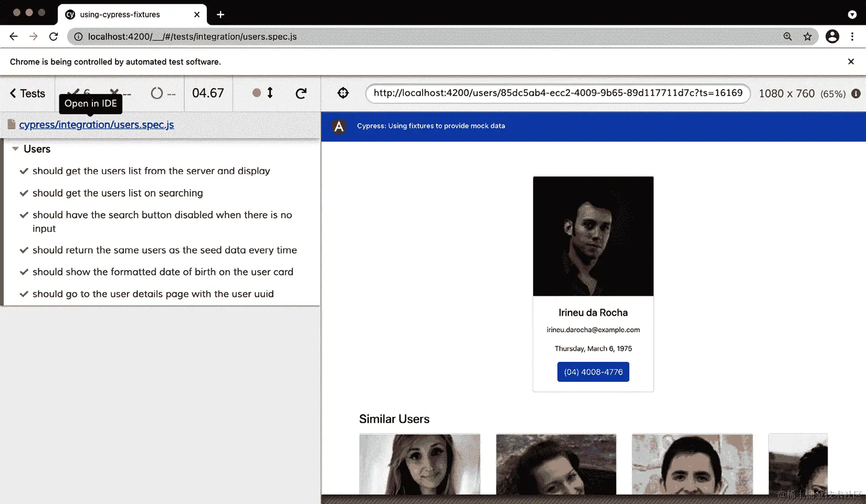Click the spec file icon
This screenshot has height=504, width=866.
coord(12,124)
